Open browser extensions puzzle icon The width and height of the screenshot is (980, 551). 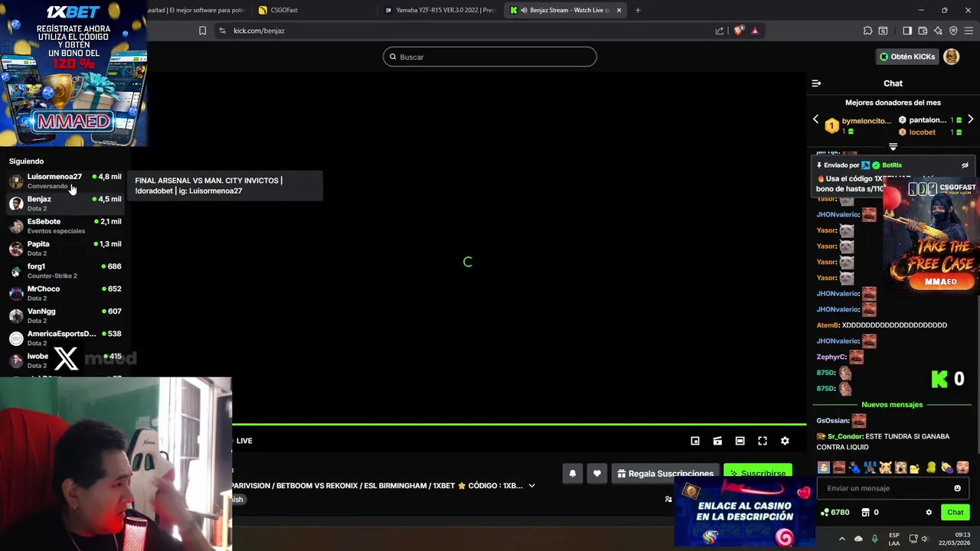coord(867,31)
